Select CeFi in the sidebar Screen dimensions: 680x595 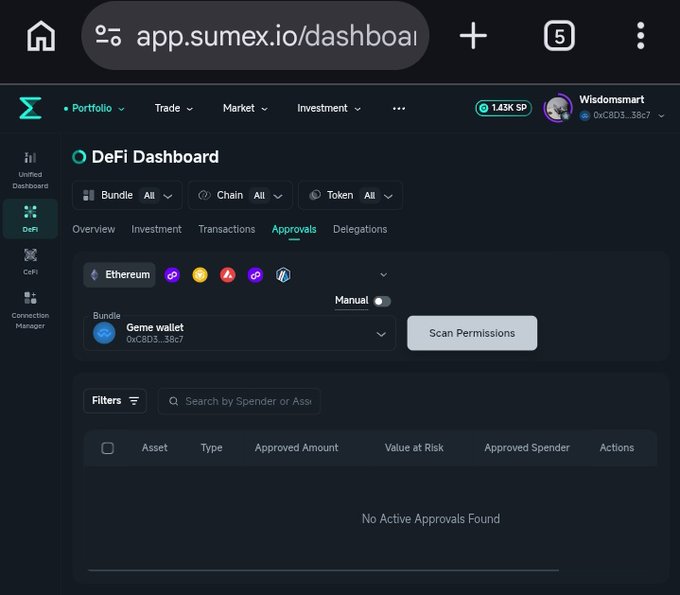[x=30, y=262]
